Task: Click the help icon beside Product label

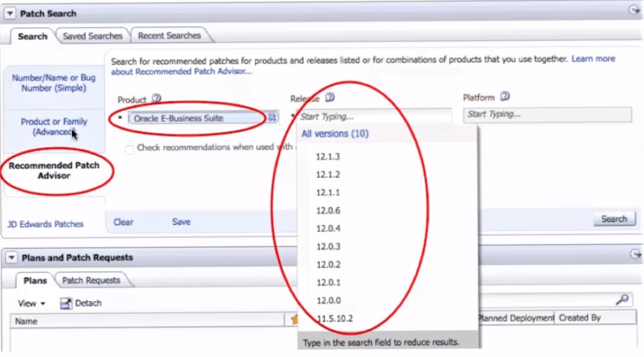Action: pyautogui.click(x=156, y=99)
